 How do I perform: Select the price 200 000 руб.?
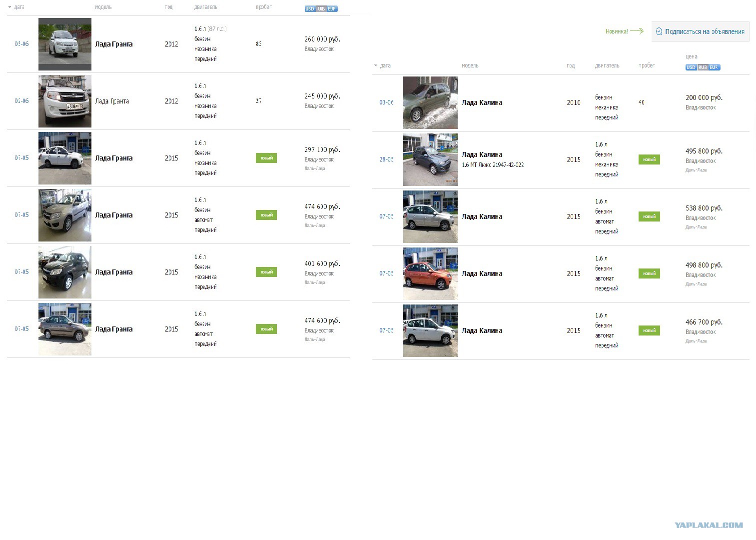click(704, 97)
